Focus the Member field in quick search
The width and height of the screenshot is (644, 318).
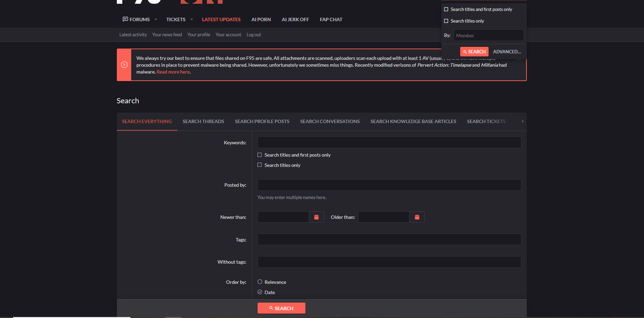pos(489,36)
